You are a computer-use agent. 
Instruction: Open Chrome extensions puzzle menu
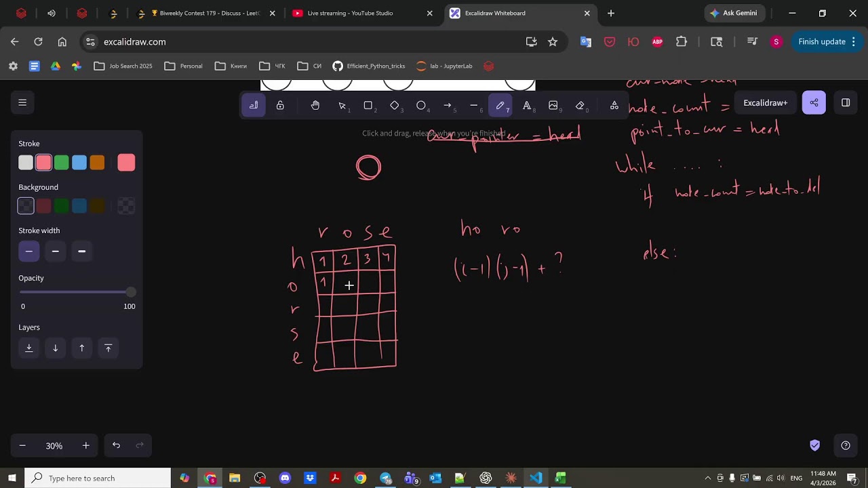click(x=682, y=41)
